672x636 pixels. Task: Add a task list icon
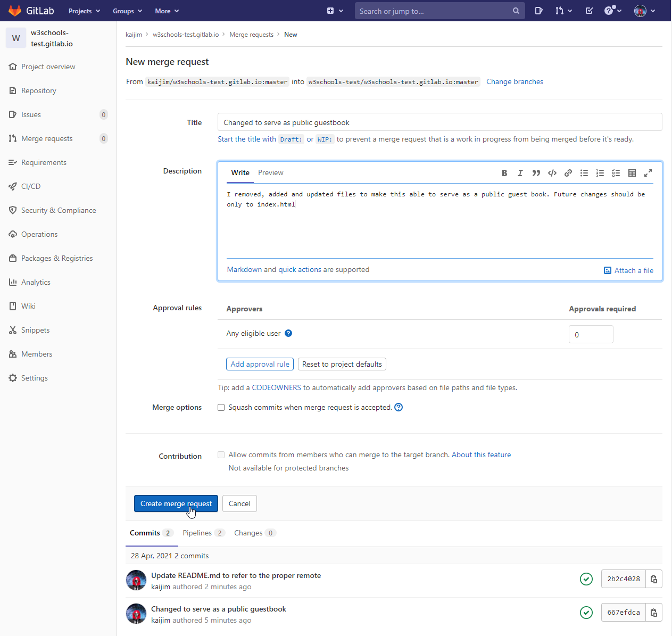tap(616, 173)
